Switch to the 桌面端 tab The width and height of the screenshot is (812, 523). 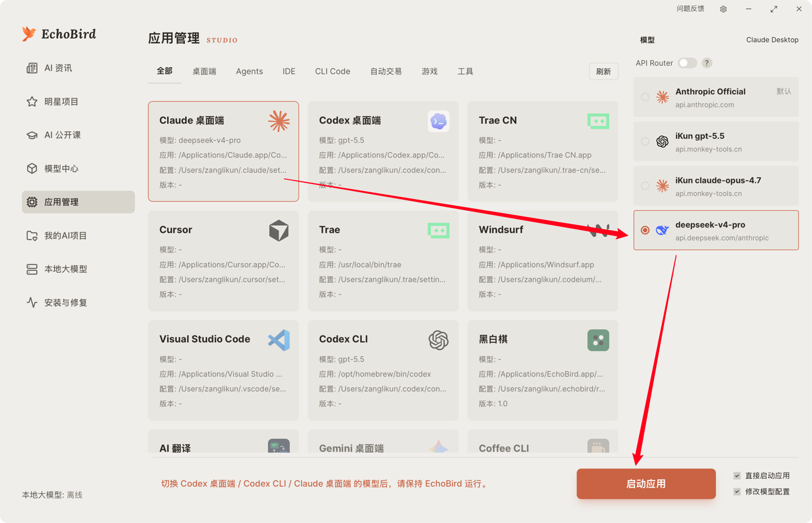pyautogui.click(x=204, y=71)
